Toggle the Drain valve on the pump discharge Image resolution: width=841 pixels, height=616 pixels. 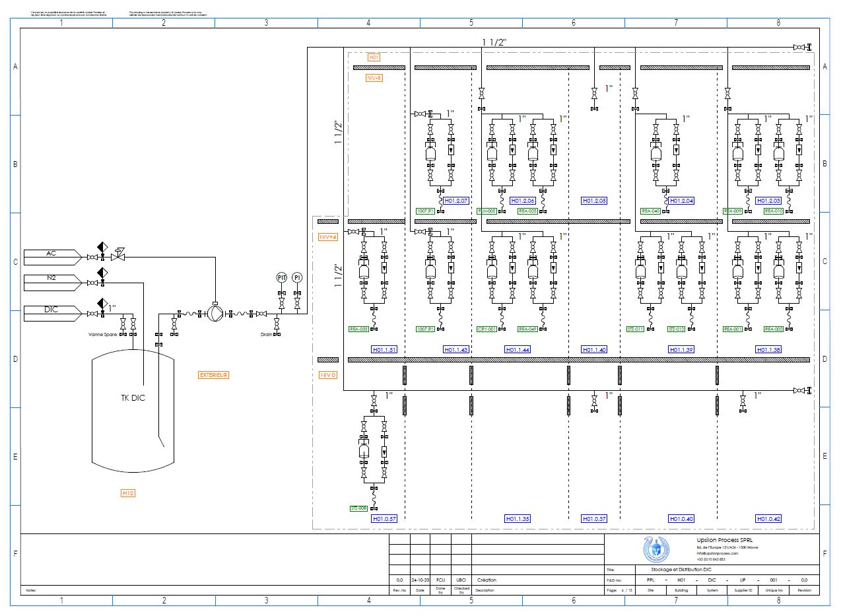click(277, 324)
